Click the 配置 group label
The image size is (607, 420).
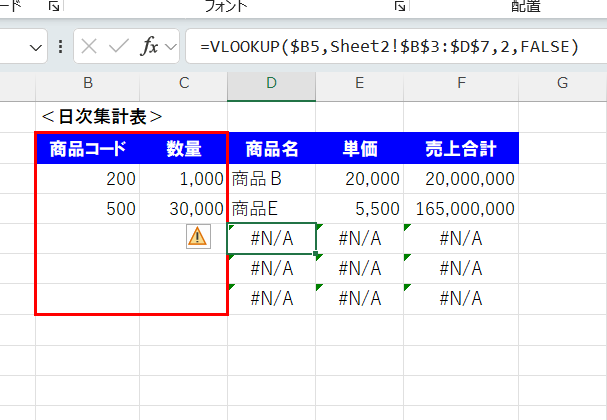pos(526,6)
